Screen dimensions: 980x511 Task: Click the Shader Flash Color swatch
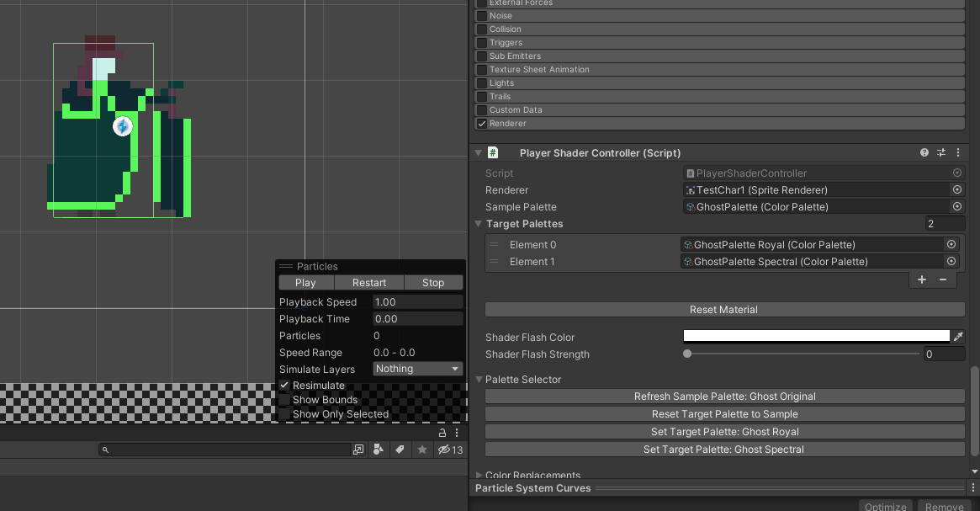click(816, 336)
